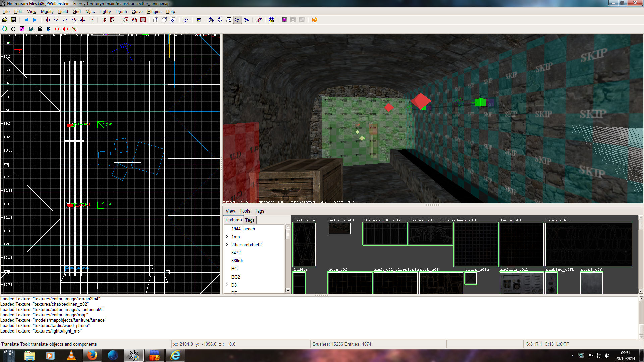Click the x-axis flip icon
The width and height of the screenshot is (644, 362).
point(47,20)
